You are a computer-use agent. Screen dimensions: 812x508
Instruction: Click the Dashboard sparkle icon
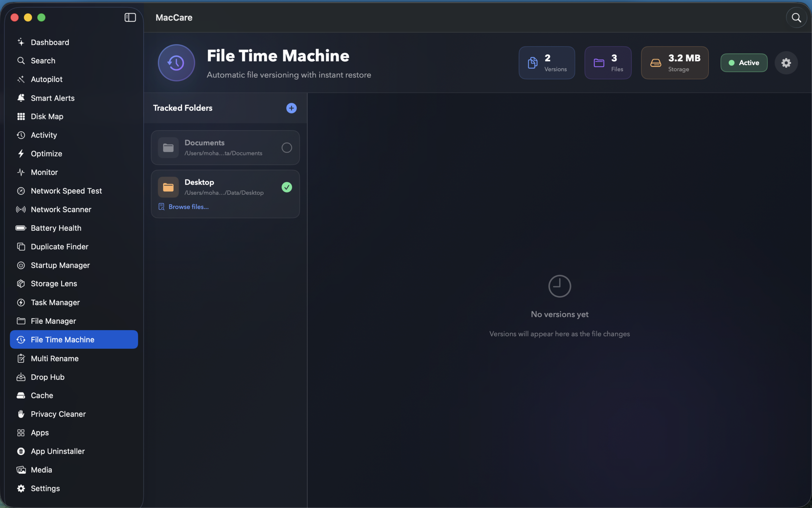coord(21,42)
